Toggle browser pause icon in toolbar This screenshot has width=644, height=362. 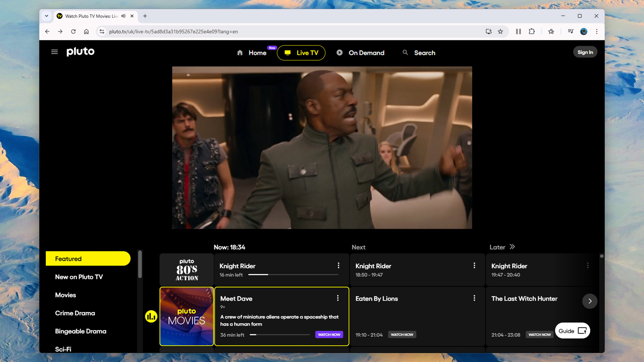518,32
